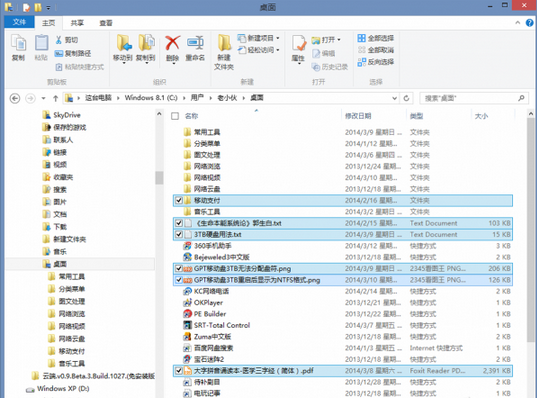Click 全部取消 (Select none)
Viewport: 537px width, 398px height.
pyautogui.click(x=376, y=50)
